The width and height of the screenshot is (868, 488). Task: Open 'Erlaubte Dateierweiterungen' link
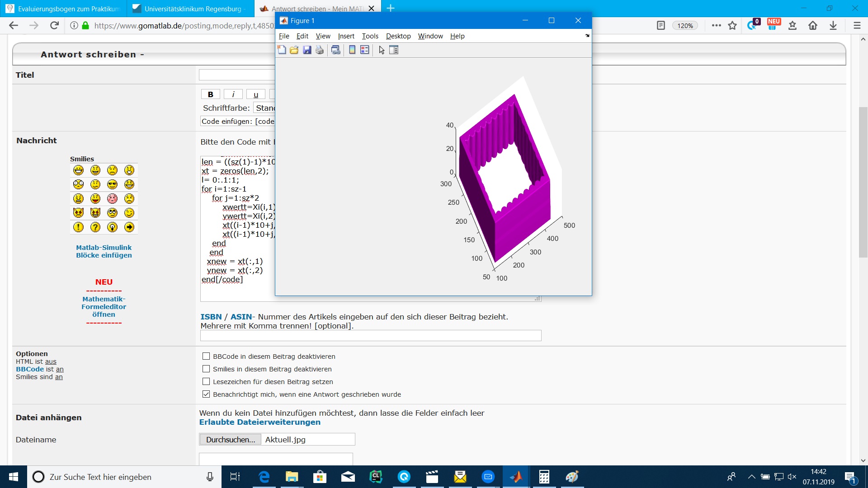259,422
